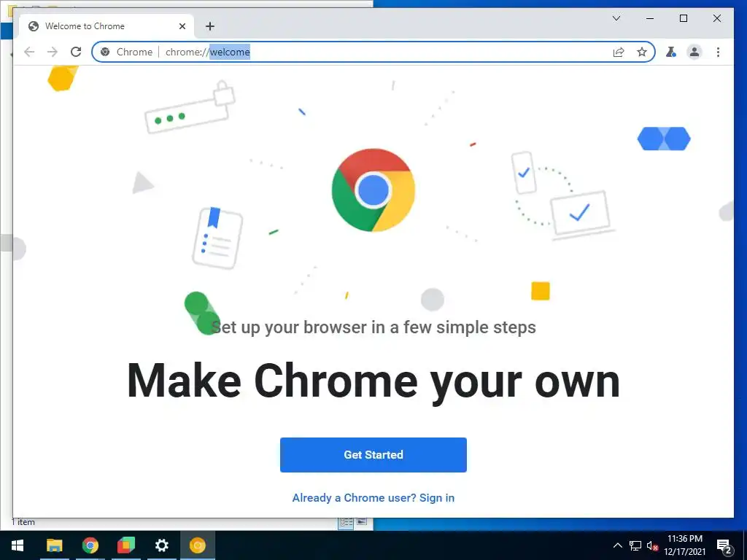Open the clock showing 11:36 PM
This screenshot has height=560, width=747.
tap(684, 545)
